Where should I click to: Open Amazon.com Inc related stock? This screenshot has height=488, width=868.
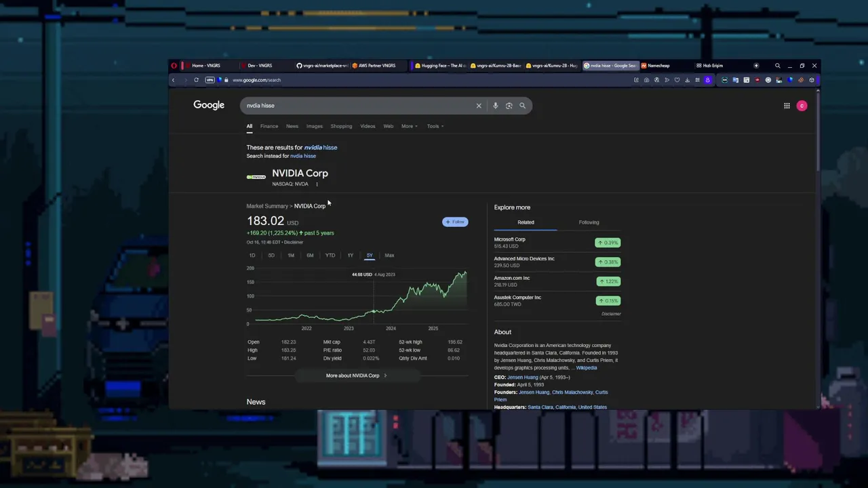[557, 281]
